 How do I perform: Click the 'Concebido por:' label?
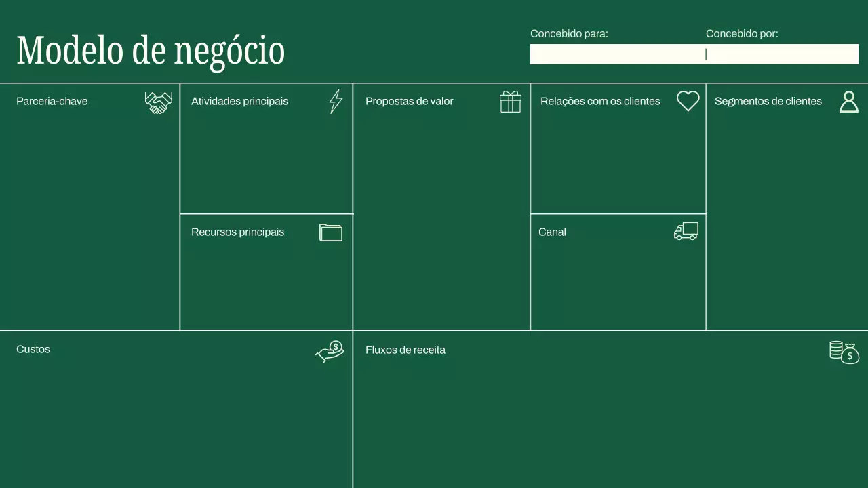(742, 33)
